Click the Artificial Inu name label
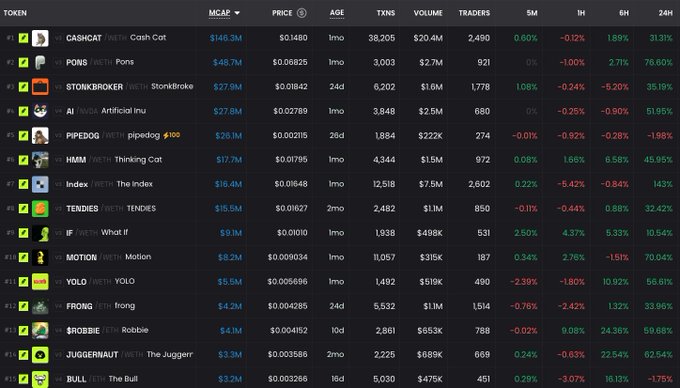Viewport: 680px width, 388px height. coord(124,111)
